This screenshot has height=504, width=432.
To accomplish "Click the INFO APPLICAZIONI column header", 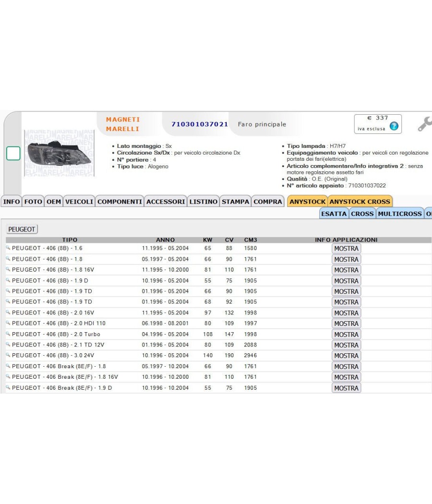I will pyautogui.click(x=346, y=240).
